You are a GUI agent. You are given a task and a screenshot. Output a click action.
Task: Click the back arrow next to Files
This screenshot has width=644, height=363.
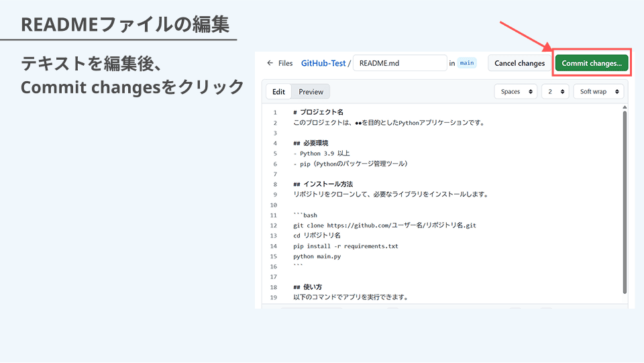coord(270,63)
